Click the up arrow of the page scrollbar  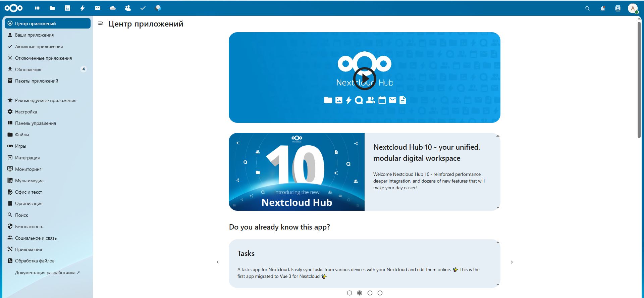(x=639, y=18)
